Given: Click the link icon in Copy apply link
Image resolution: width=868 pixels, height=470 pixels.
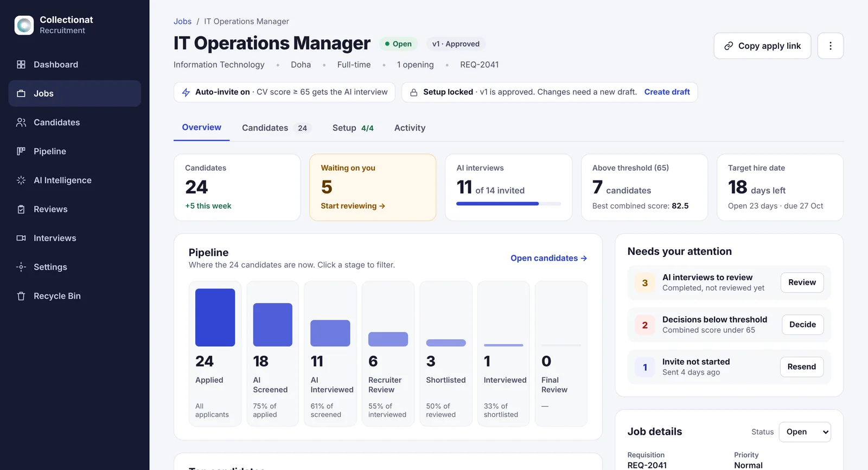Looking at the screenshot, I should (x=729, y=46).
